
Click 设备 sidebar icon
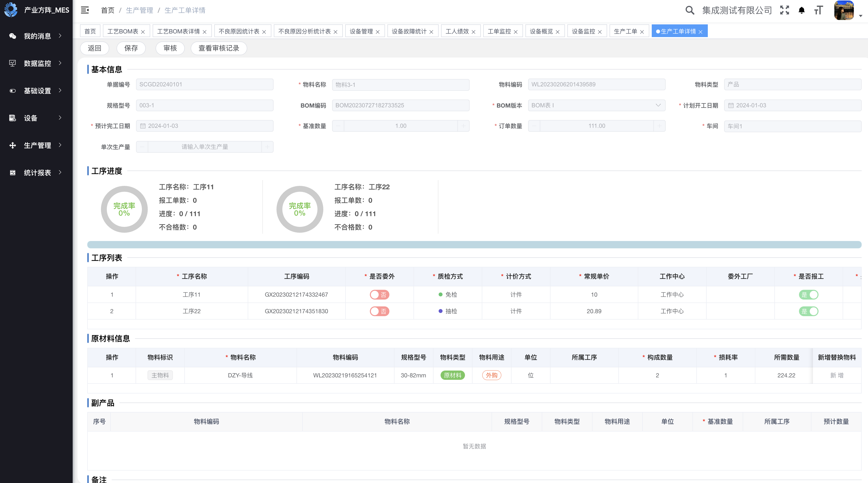pos(12,118)
